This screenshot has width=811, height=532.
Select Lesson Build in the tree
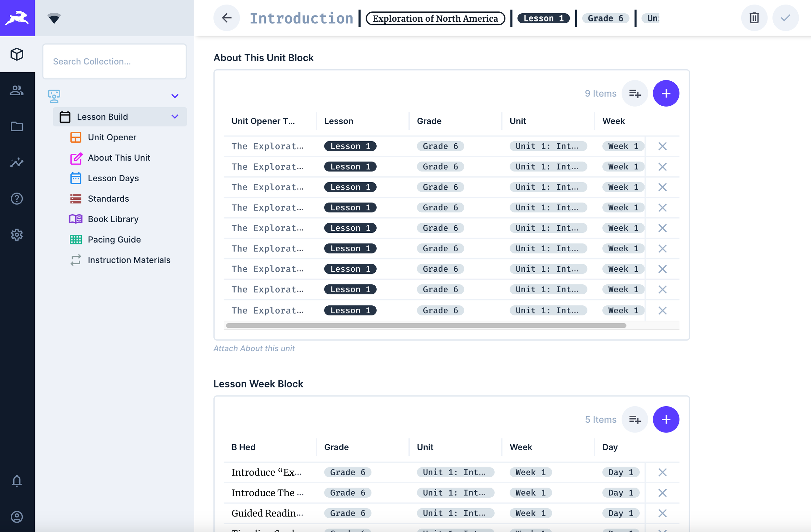120,117
